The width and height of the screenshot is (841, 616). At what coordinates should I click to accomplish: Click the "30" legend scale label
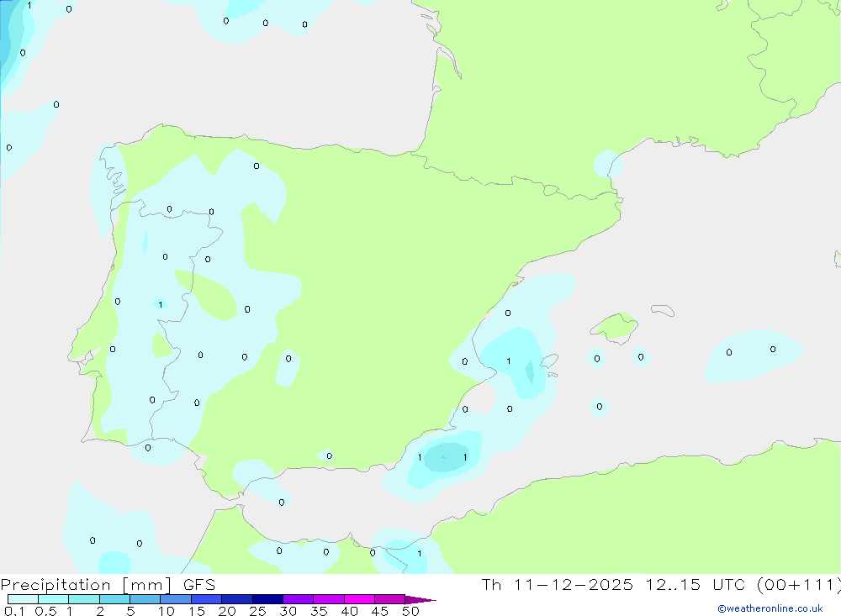coord(288,611)
